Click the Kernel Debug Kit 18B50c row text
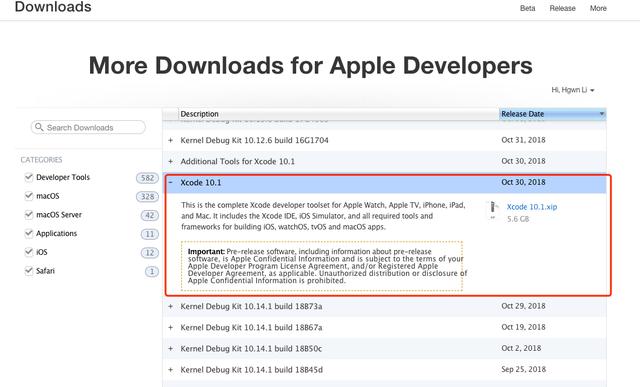The image size is (640, 387). click(x=251, y=349)
